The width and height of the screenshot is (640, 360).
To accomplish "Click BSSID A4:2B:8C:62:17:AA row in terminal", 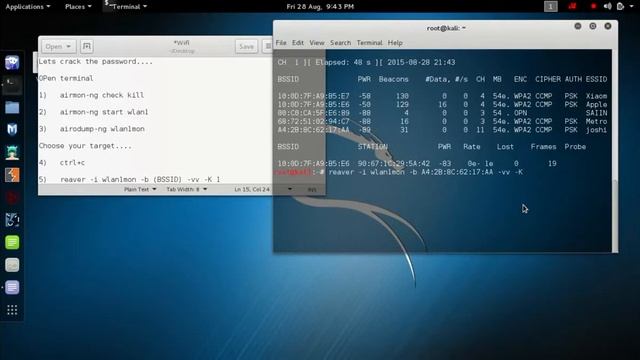I will tap(442, 130).
